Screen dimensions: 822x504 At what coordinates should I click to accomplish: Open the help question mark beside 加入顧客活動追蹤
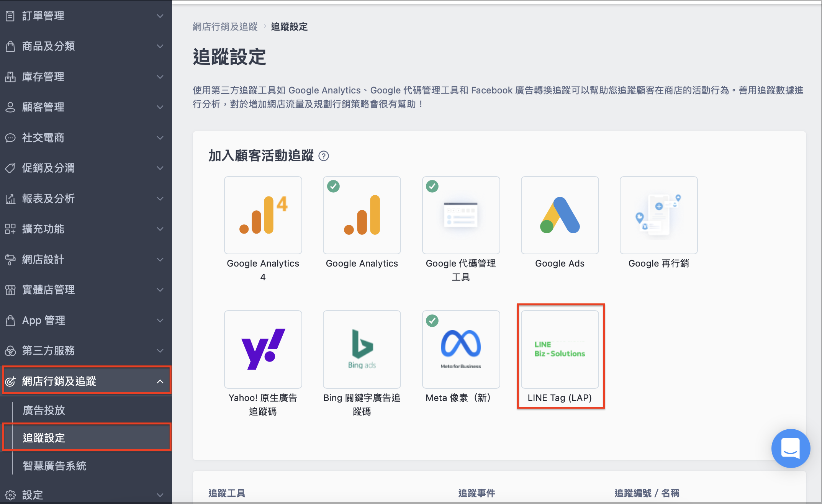[x=324, y=156]
